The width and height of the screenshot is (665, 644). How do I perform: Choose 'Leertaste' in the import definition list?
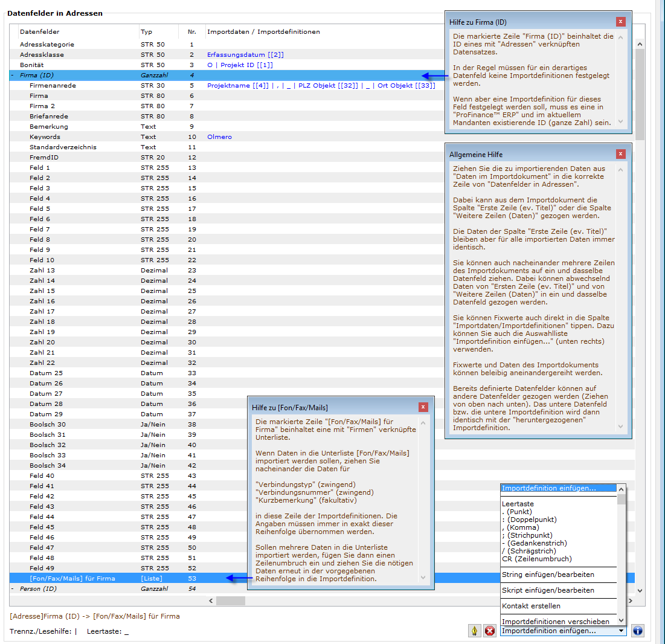[x=518, y=504]
